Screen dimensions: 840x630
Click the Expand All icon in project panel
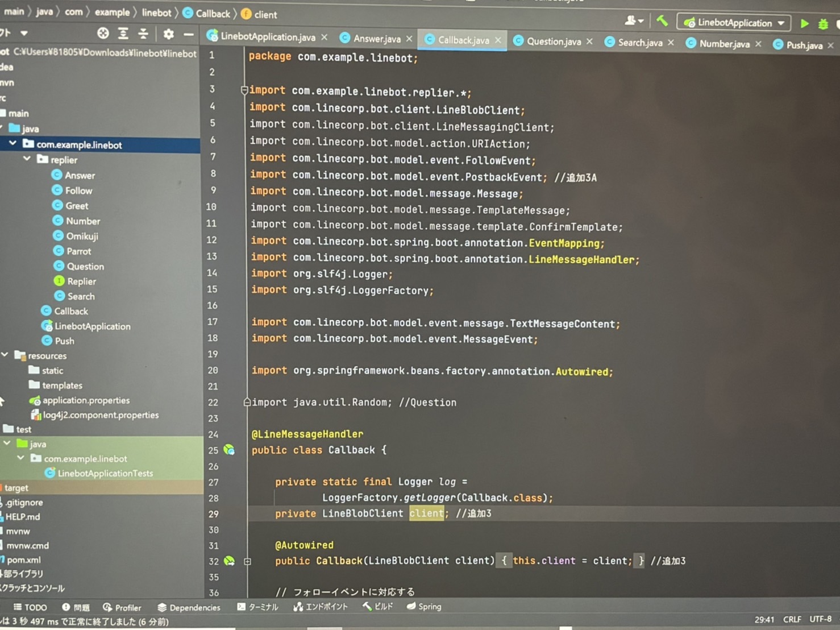coord(123,34)
